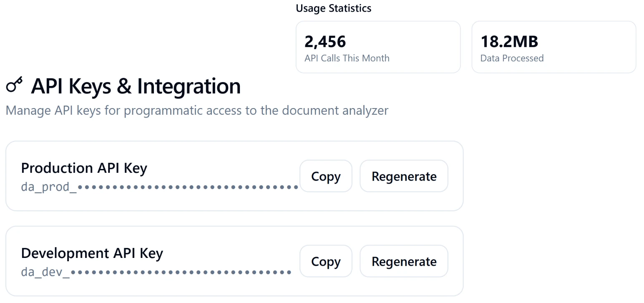Viewport: 644px width, 303px height.
Task: Click the Production API Key label
Action: point(84,168)
